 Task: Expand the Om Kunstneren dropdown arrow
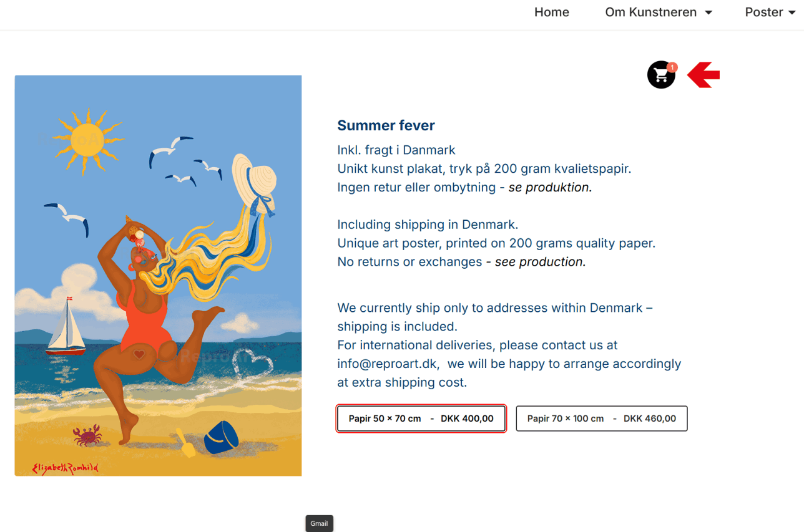point(708,12)
